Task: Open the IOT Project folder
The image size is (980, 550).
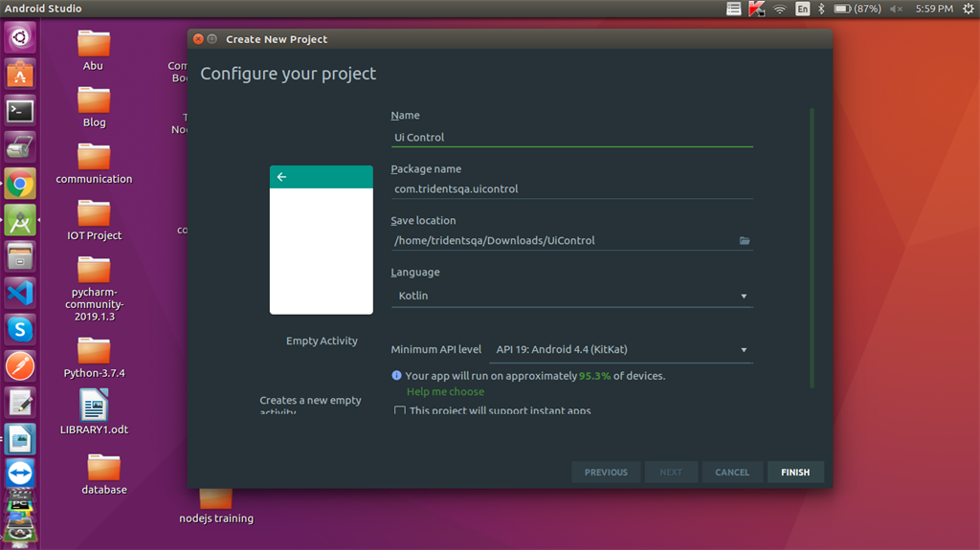Action: pyautogui.click(x=94, y=220)
